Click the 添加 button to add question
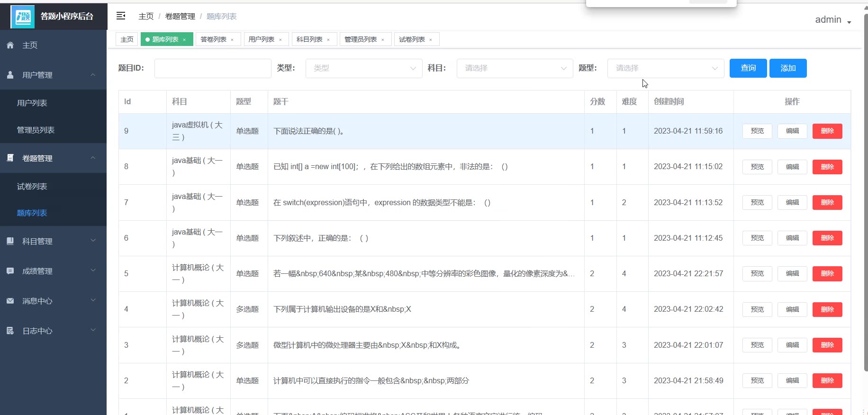868x415 pixels. tap(788, 68)
